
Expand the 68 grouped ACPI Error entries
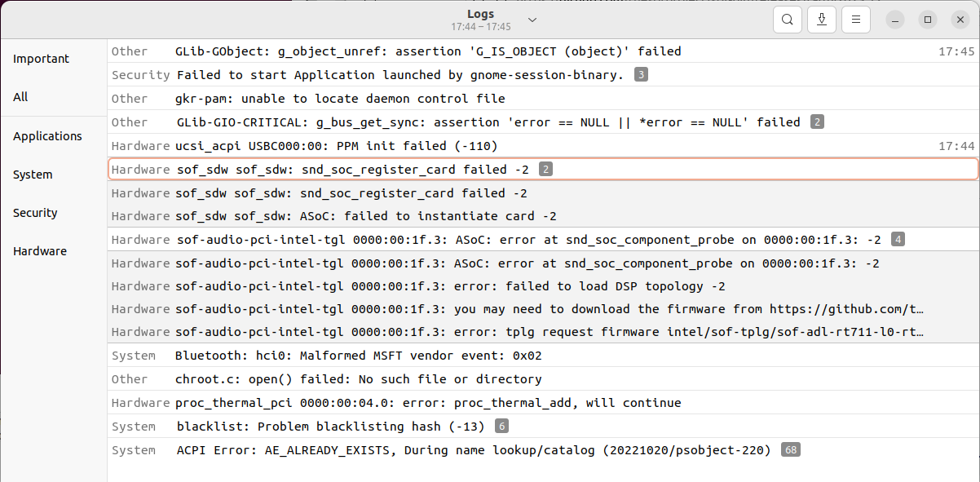[x=789, y=449]
